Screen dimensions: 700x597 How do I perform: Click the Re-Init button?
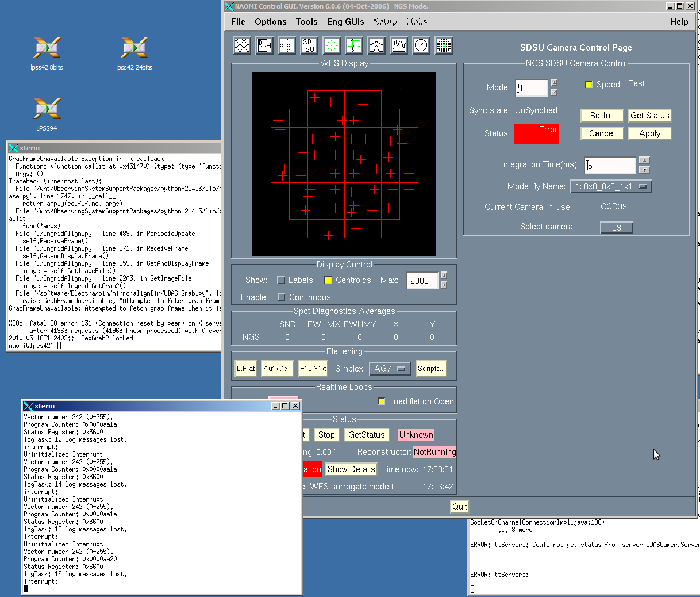(x=602, y=116)
